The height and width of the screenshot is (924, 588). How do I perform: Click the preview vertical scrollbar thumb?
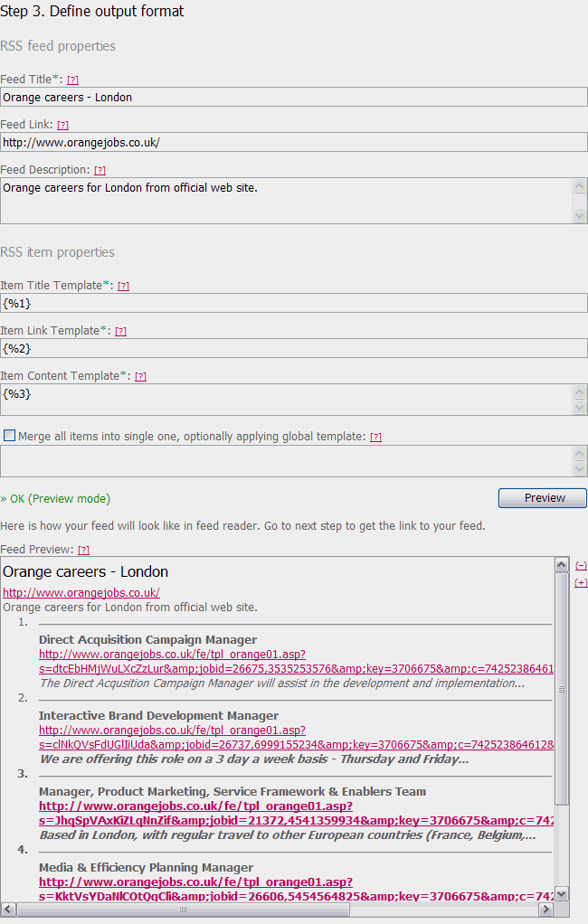(562, 688)
